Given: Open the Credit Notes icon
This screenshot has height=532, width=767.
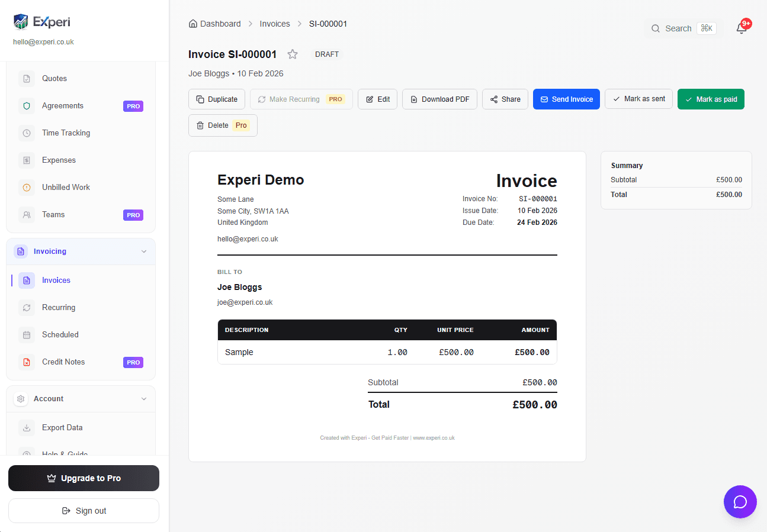Looking at the screenshot, I should [26, 362].
